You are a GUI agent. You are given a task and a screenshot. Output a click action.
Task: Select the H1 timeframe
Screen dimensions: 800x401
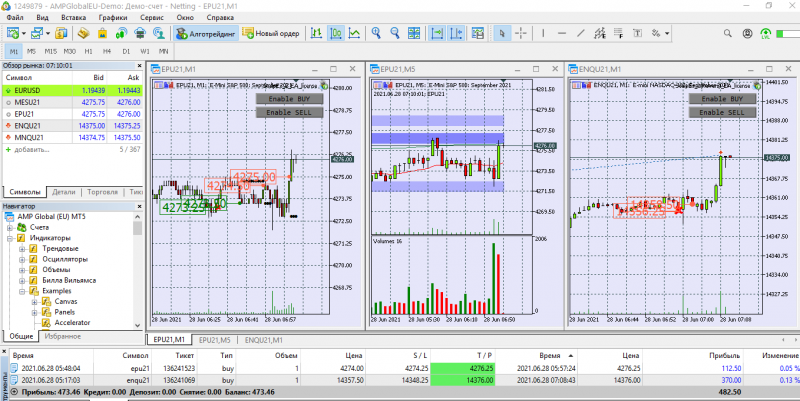89,52
